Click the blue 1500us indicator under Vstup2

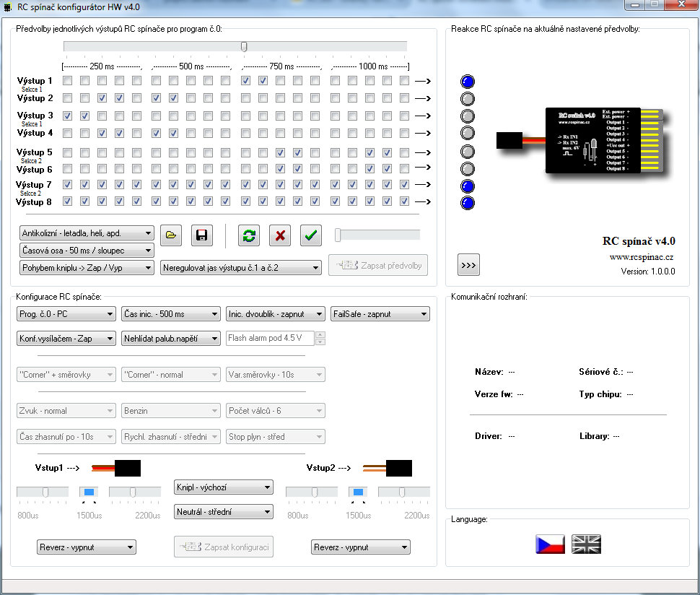coord(358,492)
